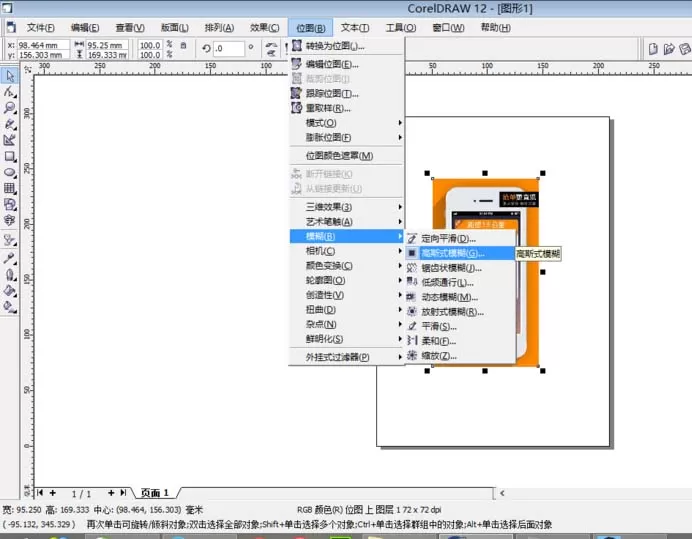692x539 pixels.
Task: Select the Text tool in toolbox
Action: (x=10, y=220)
